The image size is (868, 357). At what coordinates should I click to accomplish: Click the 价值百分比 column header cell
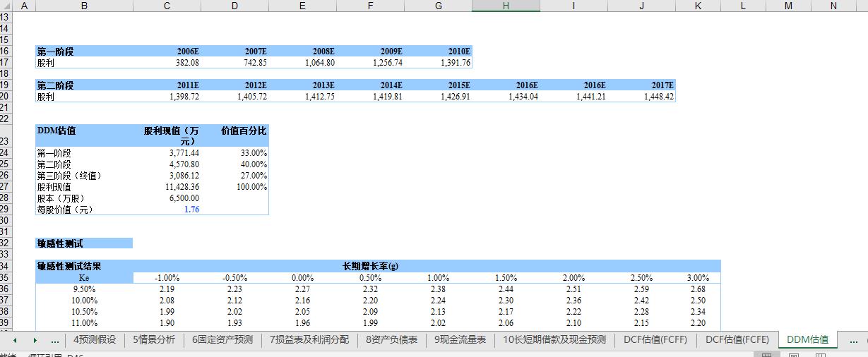(x=234, y=135)
